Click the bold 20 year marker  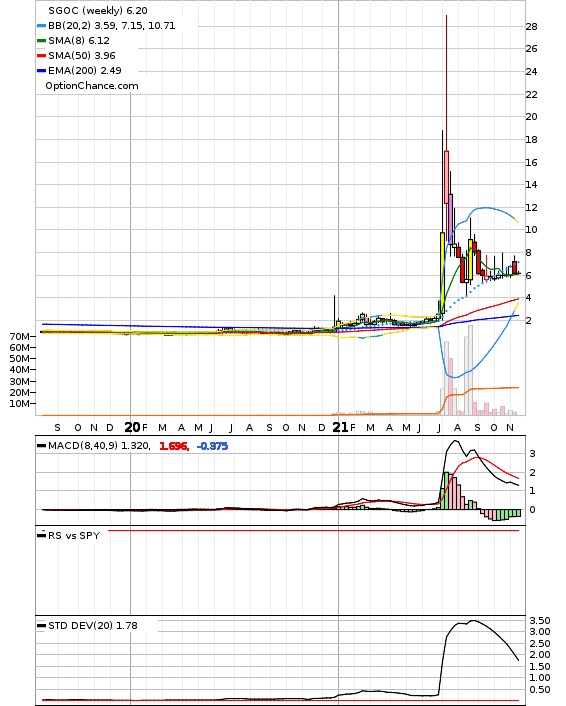tap(132, 427)
